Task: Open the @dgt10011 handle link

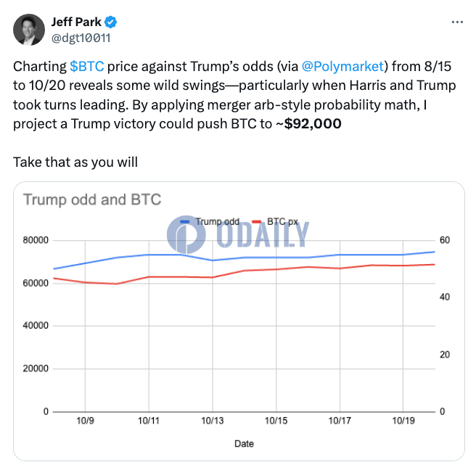Action: pyautogui.click(x=80, y=36)
